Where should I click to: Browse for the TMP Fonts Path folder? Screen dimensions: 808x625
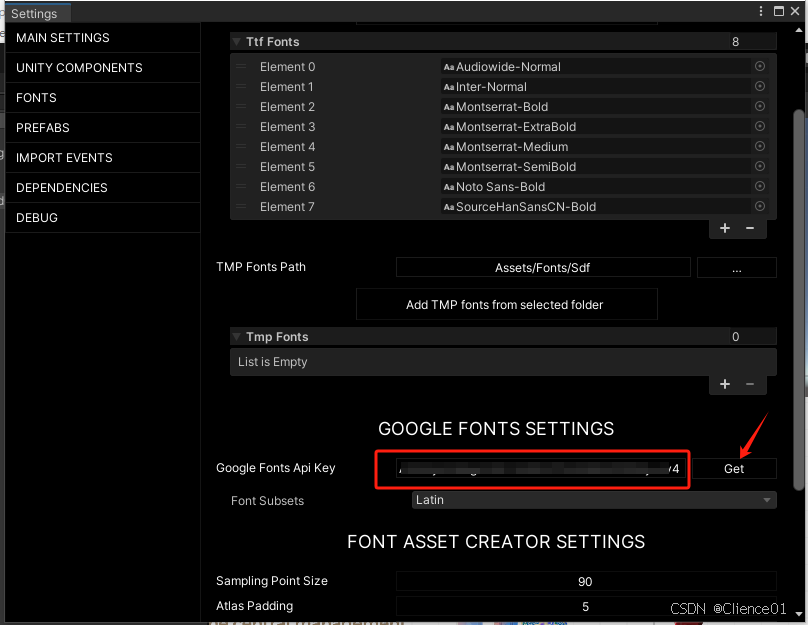pyautogui.click(x=736, y=267)
